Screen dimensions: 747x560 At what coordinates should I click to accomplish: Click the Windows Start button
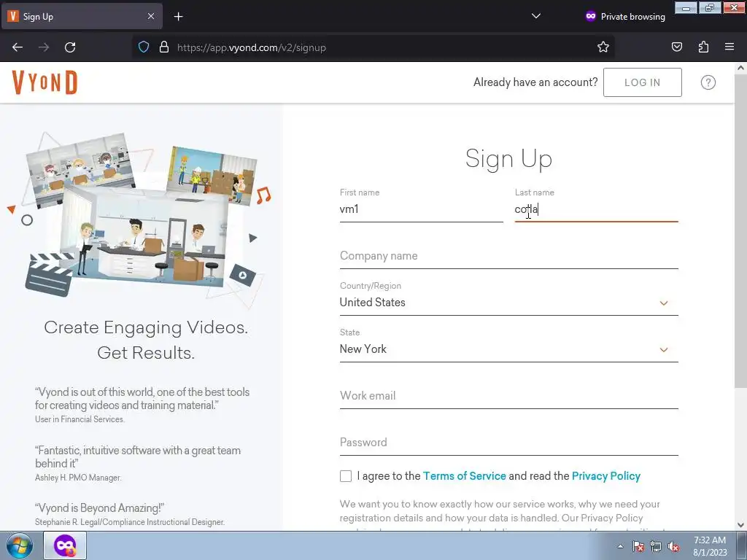point(20,545)
